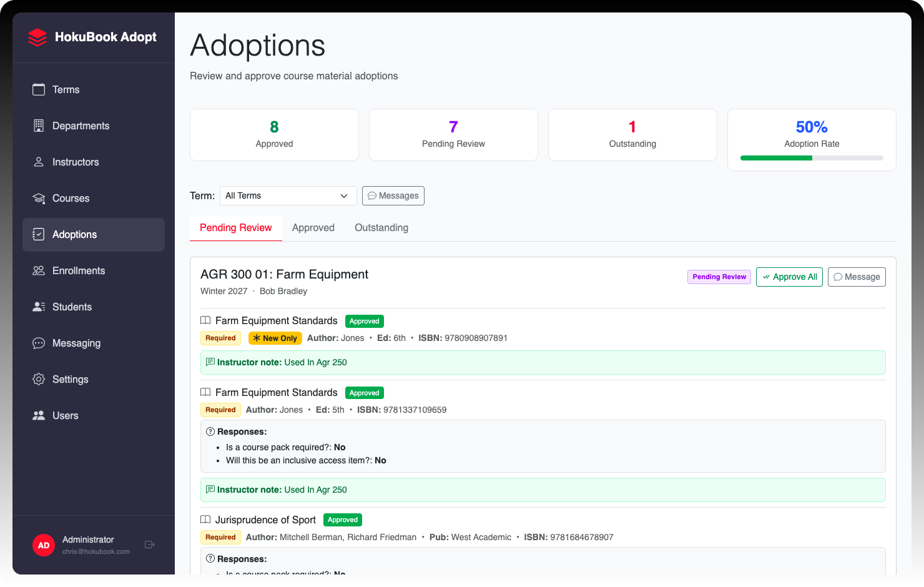Click the Pending Review status badge

click(x=719, y=277)
